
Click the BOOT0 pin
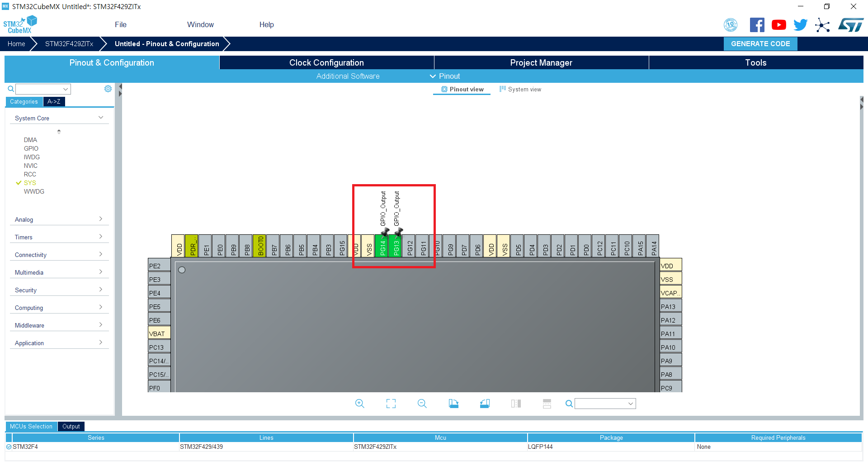coord(259,246)
